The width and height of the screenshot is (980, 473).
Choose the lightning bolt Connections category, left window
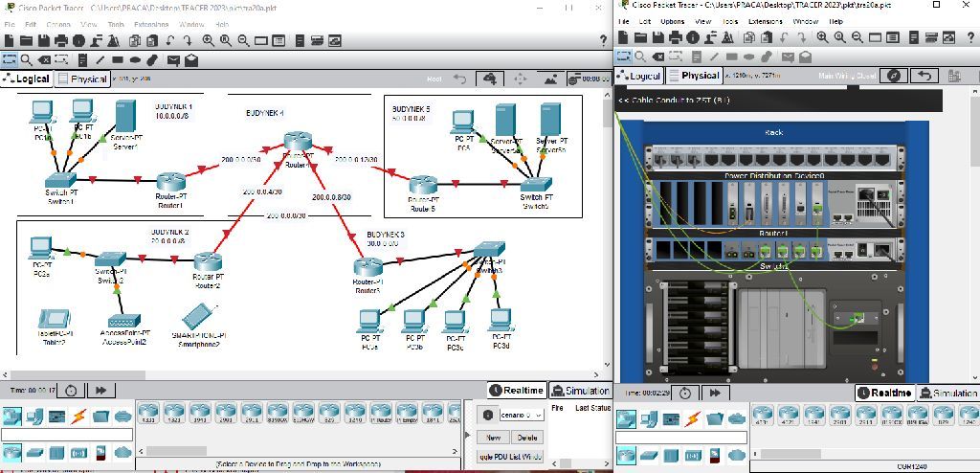(x=78, y=417)
